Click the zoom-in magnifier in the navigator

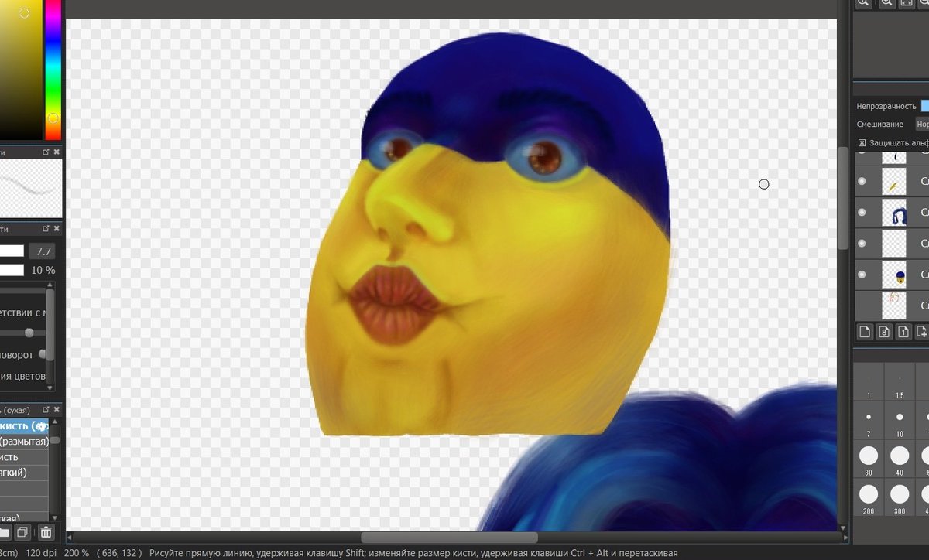(886, 3)
